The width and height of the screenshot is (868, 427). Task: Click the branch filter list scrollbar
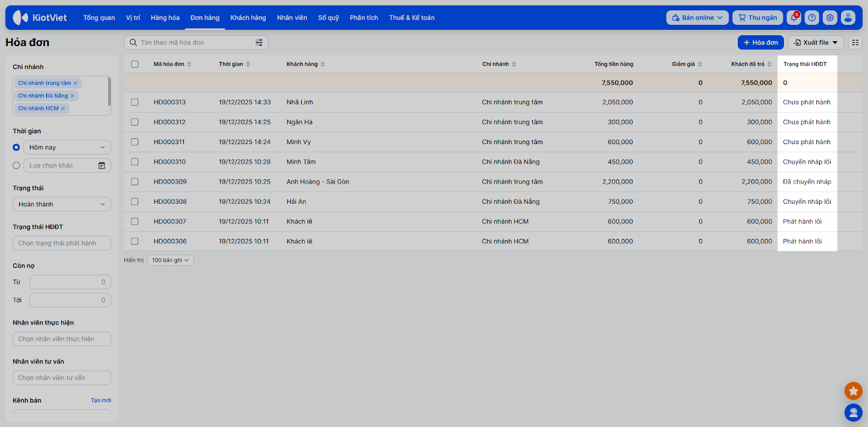[x=110, y=91]
